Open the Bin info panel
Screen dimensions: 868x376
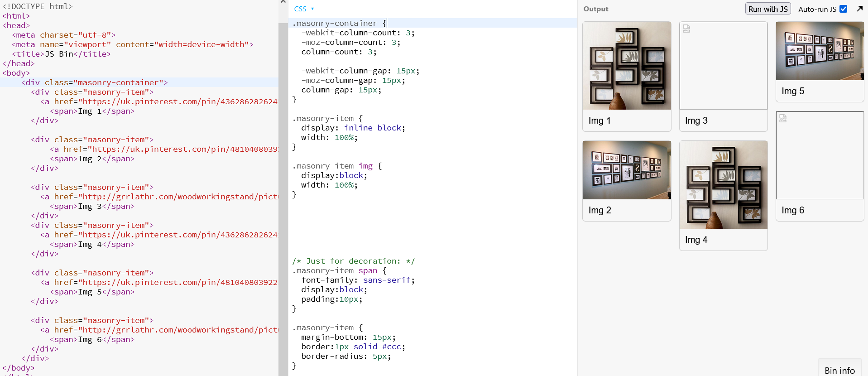(839, 370)
